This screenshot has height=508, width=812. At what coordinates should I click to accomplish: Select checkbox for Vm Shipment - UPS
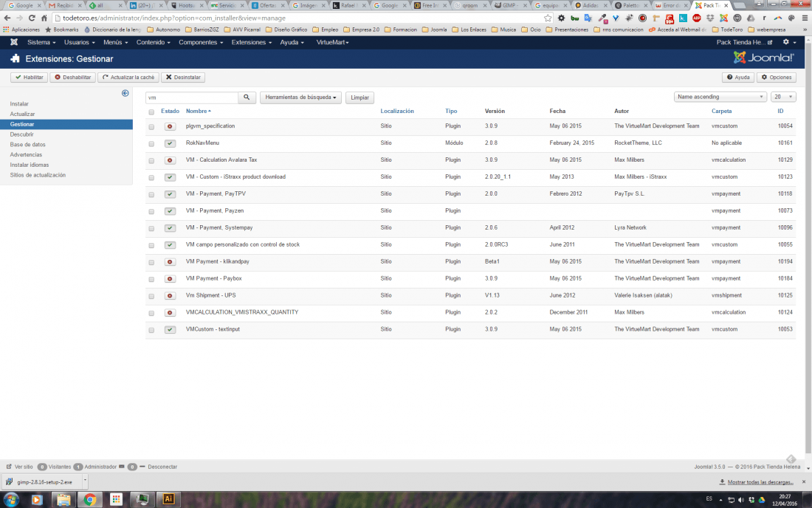(151, 296)
